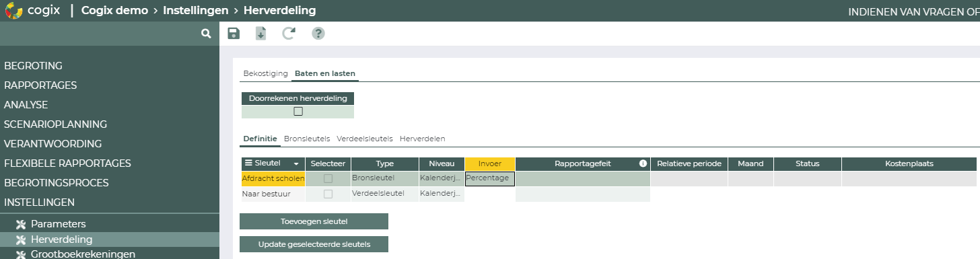The image size is (980, 259).
Task: Toggle the Doorrekenen herverdeling checkbox
Action: click(x=298, y=112)
